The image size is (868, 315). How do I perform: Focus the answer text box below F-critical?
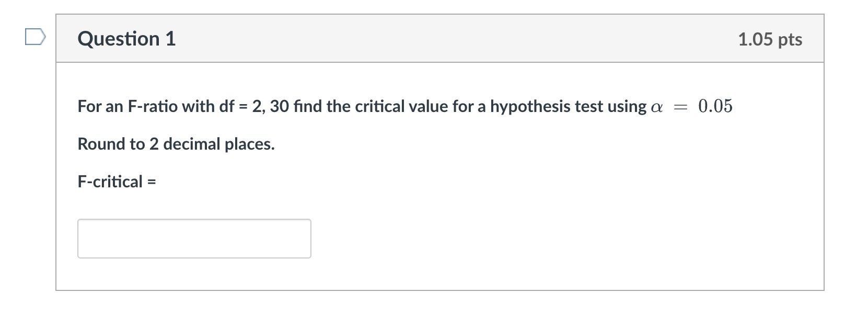193,238
